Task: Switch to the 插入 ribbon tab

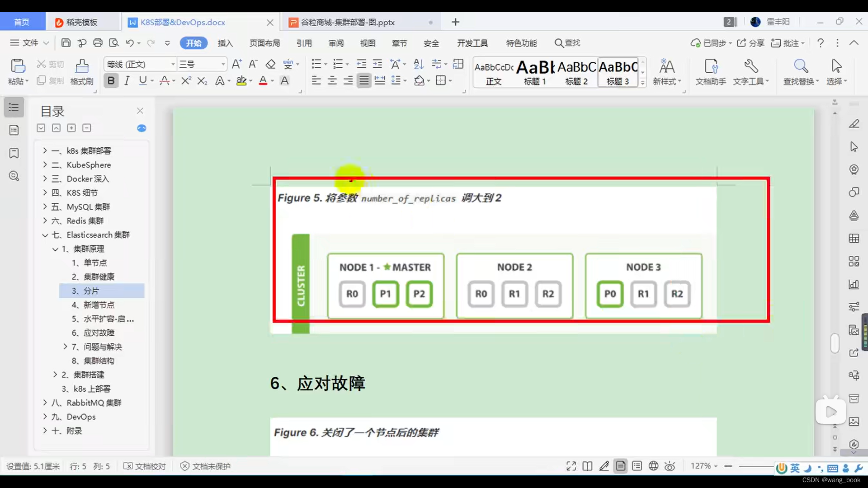Action: coord(225,43)
